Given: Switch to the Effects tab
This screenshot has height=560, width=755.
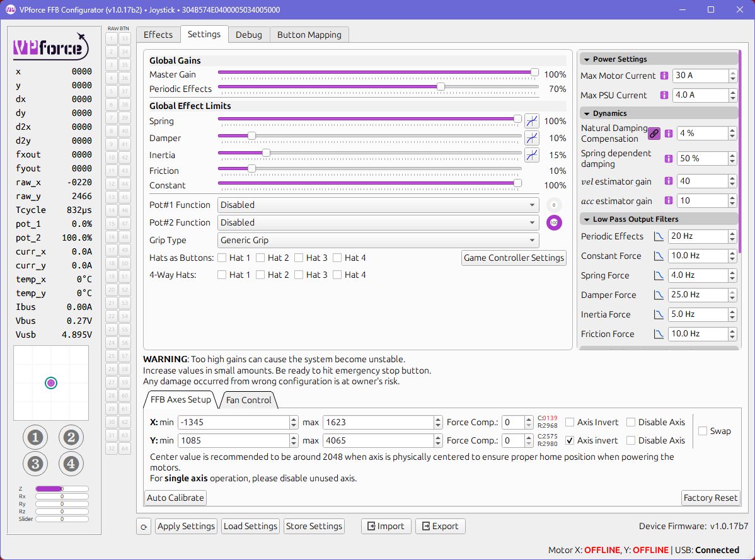Looking at the screenshot, I should 158,35.
